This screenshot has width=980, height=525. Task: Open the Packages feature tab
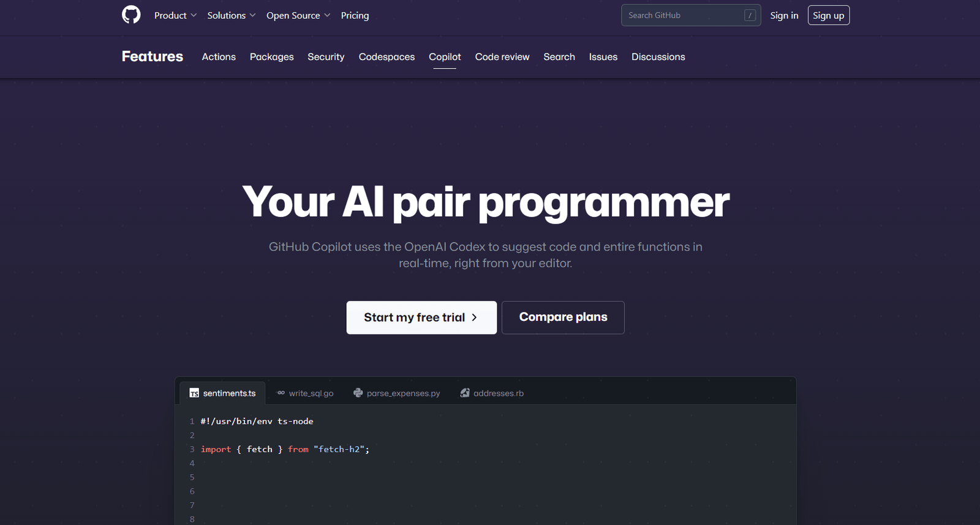coord(271,57)
